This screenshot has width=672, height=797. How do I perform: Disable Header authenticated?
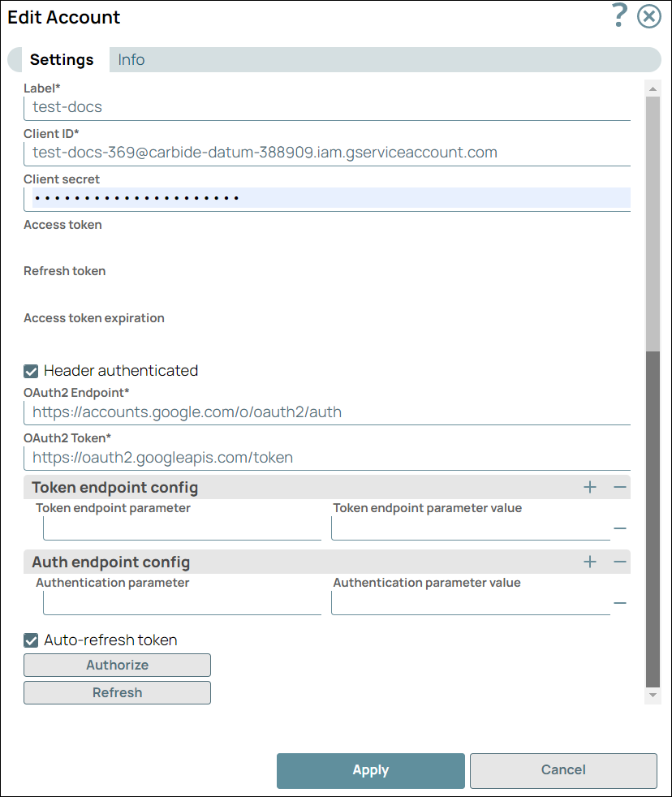pyautogui.click(x=30, y=370)
